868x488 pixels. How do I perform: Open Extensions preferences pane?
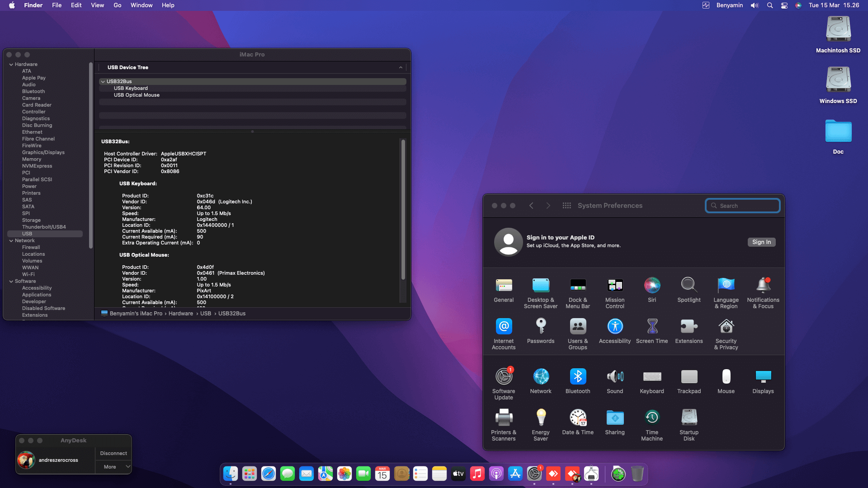(689, 331)
